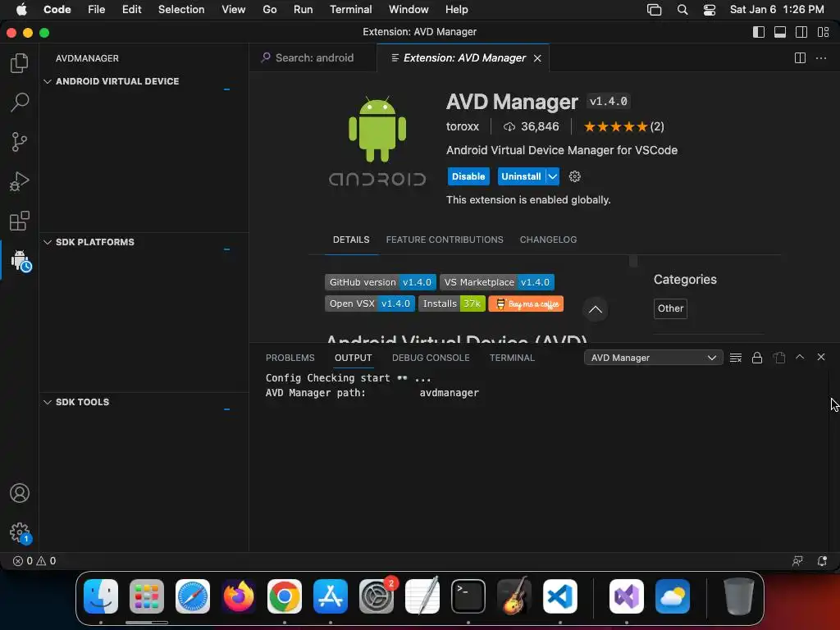This screenshot has height=630, width=840.
Task: Click the Installs 37k badge
Action: pos(452,304)
